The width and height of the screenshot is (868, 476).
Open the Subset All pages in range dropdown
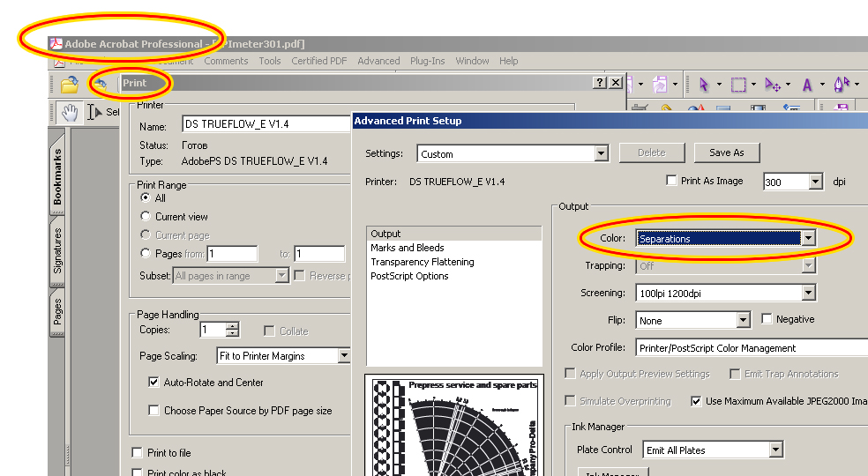(281, 275)
